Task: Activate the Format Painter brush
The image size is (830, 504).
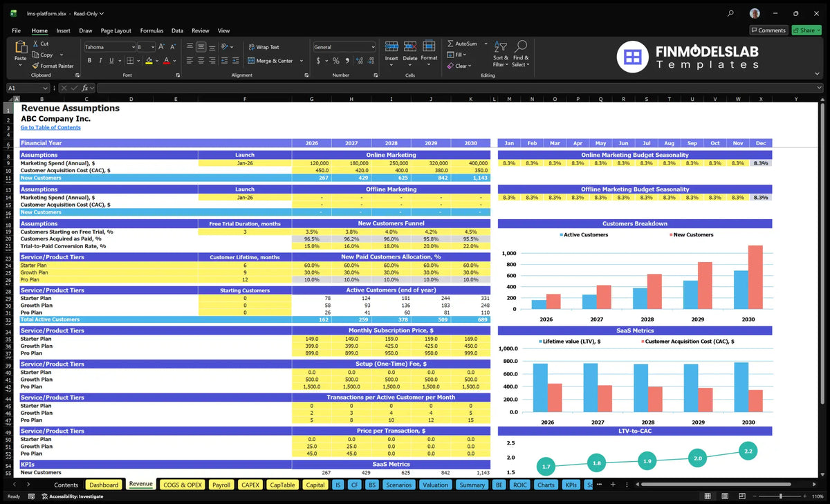Action: pyautogui.click(x=53, y=66)
